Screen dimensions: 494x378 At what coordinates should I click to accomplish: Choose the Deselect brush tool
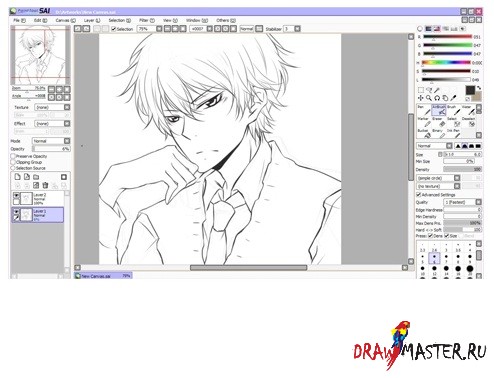pos(468,122)
